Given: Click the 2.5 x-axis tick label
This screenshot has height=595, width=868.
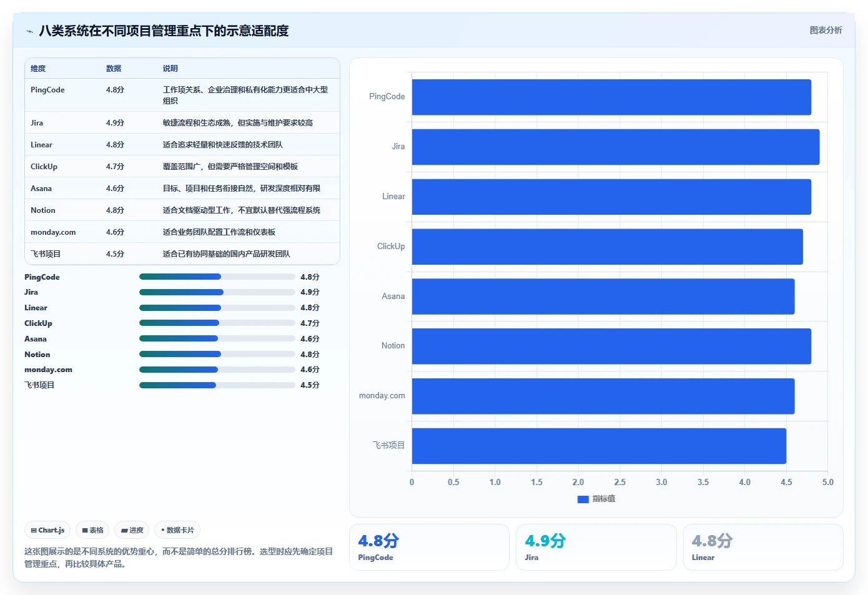Looking at the screenshot, I should (619, 483).
